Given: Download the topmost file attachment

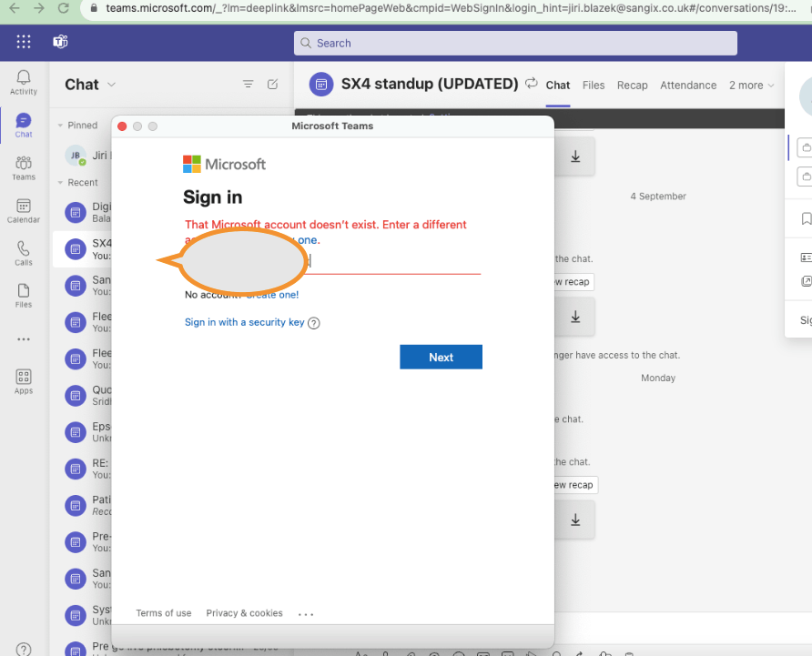Looking at the screenshot, I should click(x=575, y=156).
